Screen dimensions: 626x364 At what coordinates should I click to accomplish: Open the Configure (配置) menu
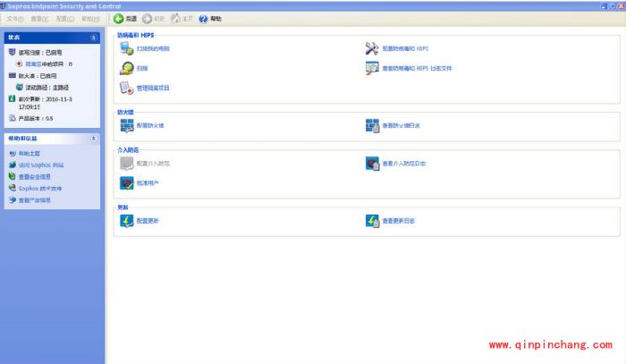(64, 18)
